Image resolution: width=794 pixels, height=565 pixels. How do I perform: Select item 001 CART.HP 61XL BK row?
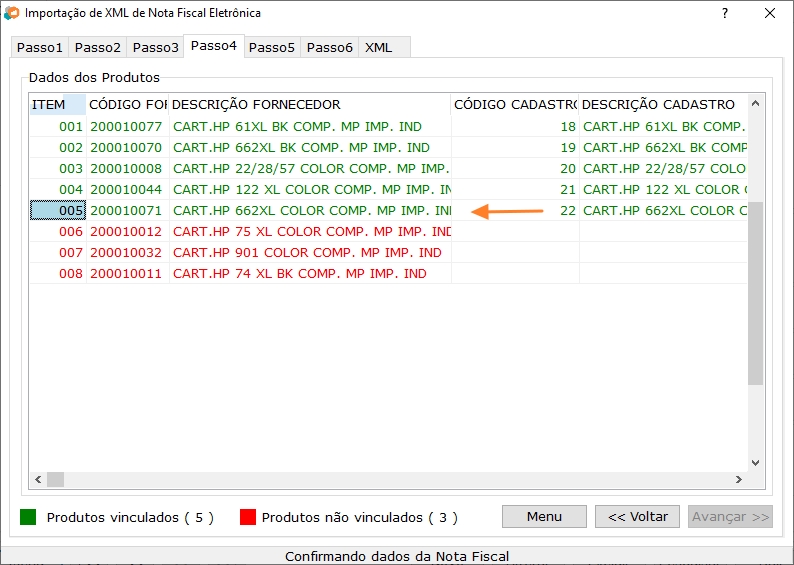click(x=297, y=127)
